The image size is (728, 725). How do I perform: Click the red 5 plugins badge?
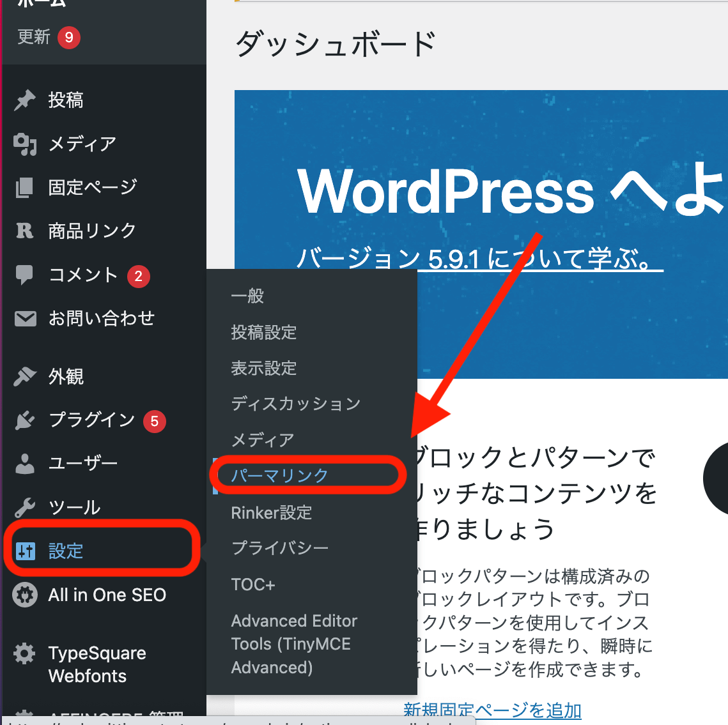coord(155,421)
